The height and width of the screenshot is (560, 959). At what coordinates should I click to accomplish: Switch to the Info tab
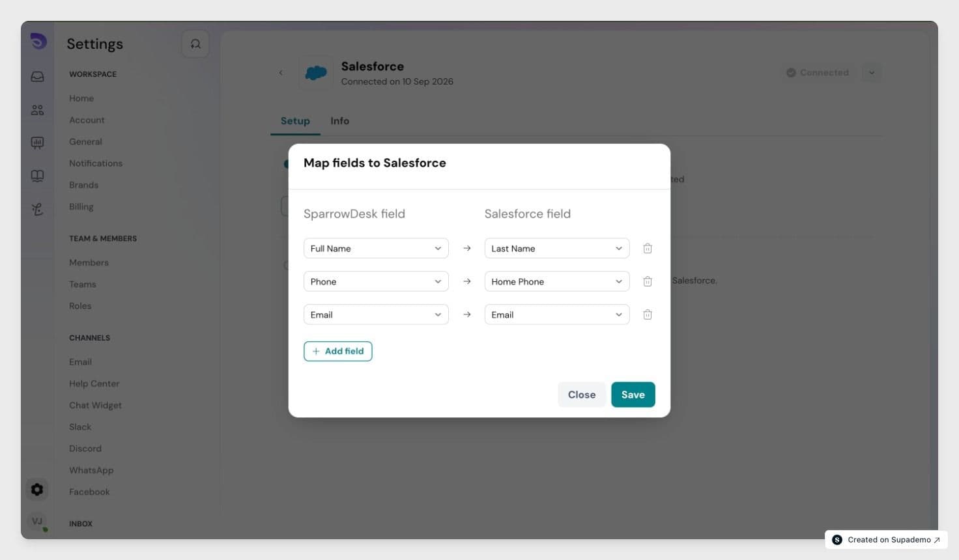pyautogui.click(x=339, y=121)
